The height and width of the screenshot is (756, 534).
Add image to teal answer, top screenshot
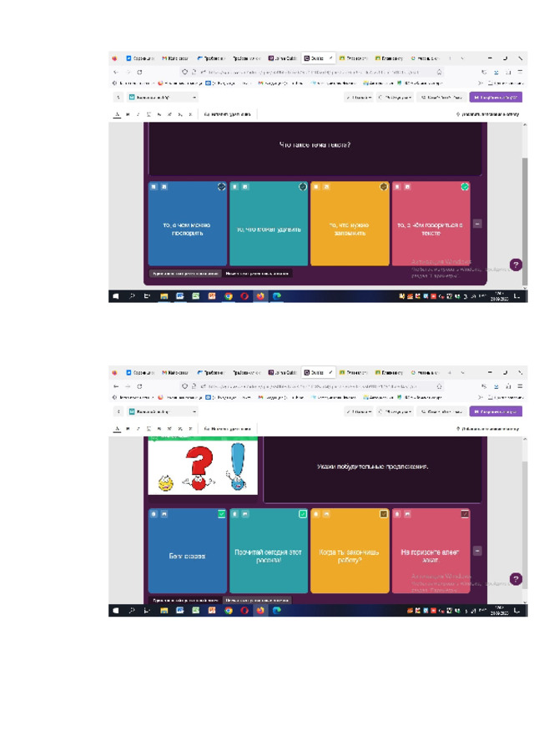[245, 187]
